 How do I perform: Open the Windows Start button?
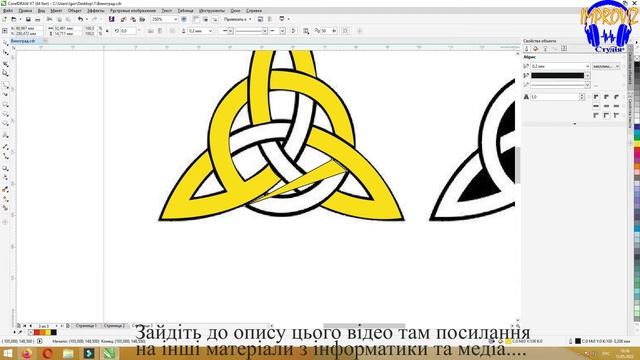8,353
